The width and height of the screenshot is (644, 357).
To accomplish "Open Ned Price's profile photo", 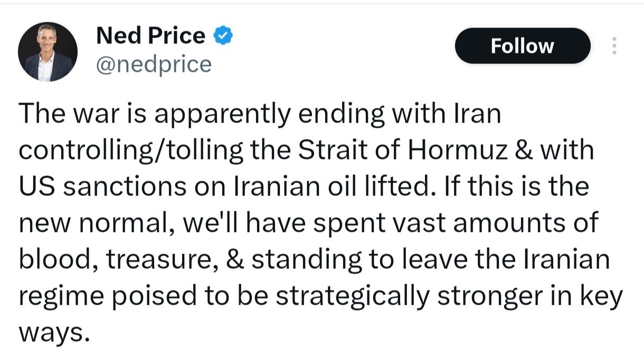I will coord(48,52).
